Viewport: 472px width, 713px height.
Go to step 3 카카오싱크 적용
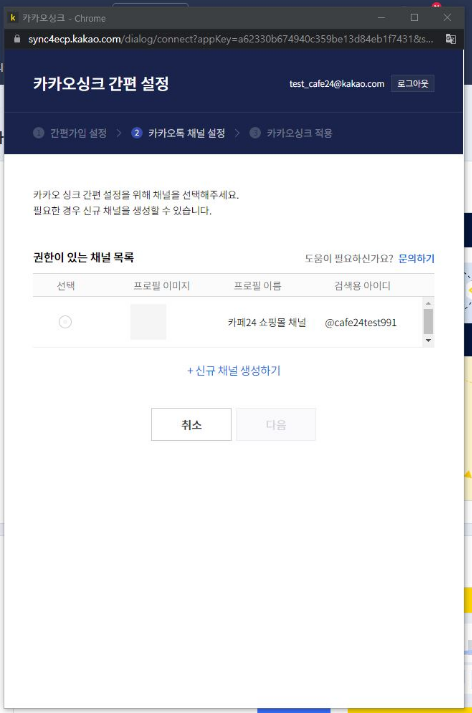(x=291, y=133)
